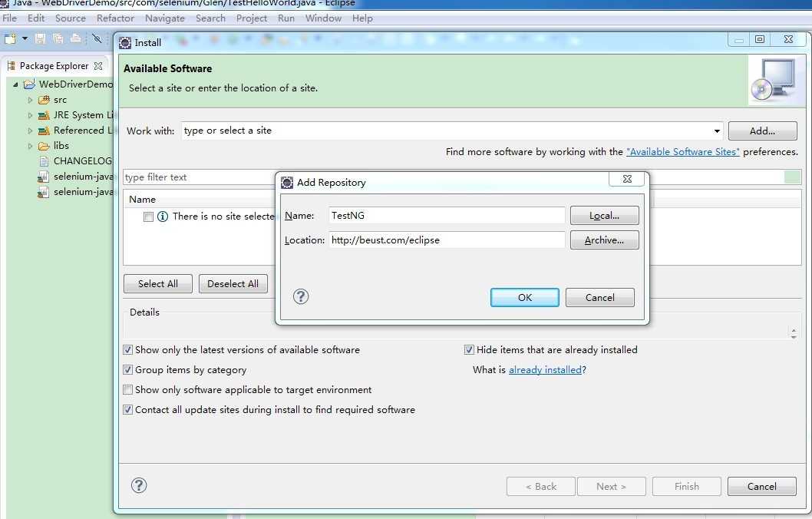Click the Select All button
The height and width of the screenshot is (519, 812).
tap(158, 284)
